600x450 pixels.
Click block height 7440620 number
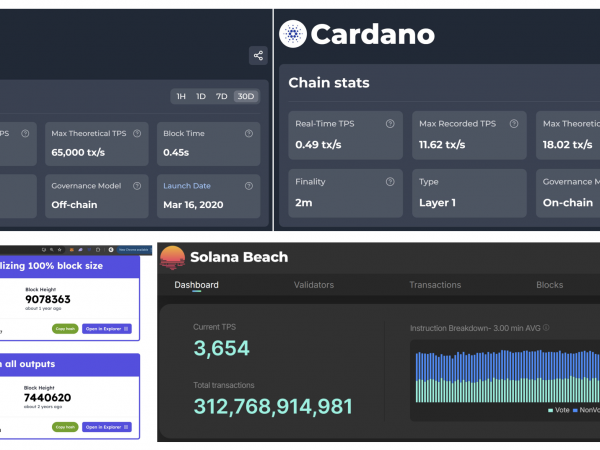(x=47, y=398)
